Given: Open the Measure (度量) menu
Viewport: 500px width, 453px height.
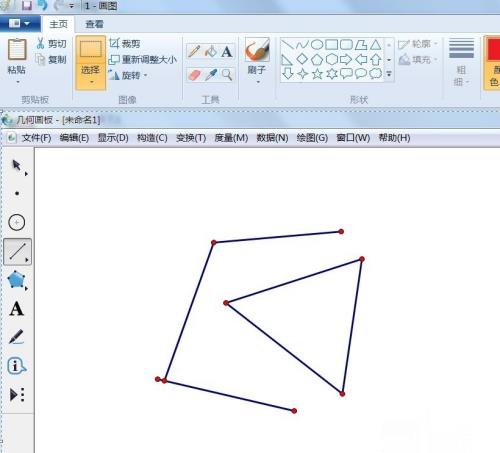Looking at the screenshot, I should [231, 138].
